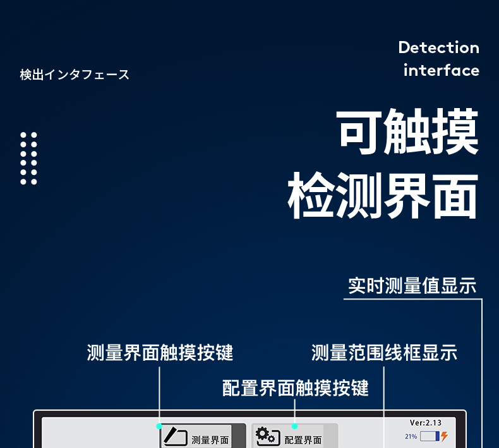Viewport: 499px width, 448px height.
Task: Click the cyan dot on the 测量界面 button
Action: pyautogui.click(x=159, y=427)
